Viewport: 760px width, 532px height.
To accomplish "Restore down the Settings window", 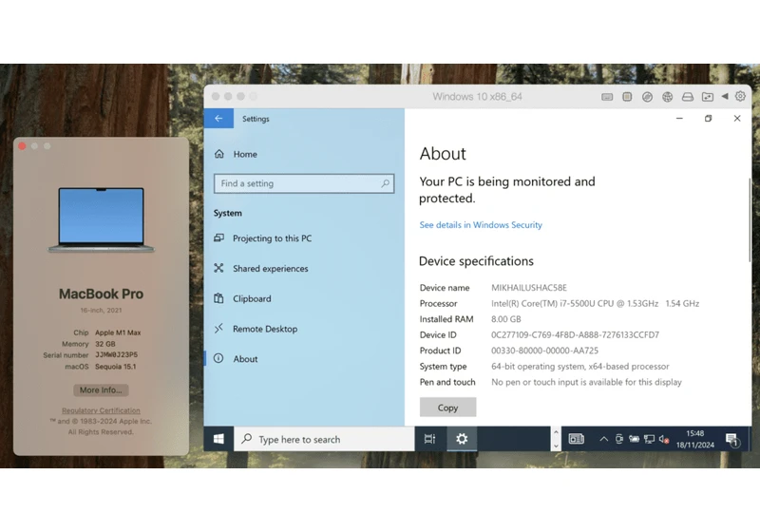I will tap(708, 118).
